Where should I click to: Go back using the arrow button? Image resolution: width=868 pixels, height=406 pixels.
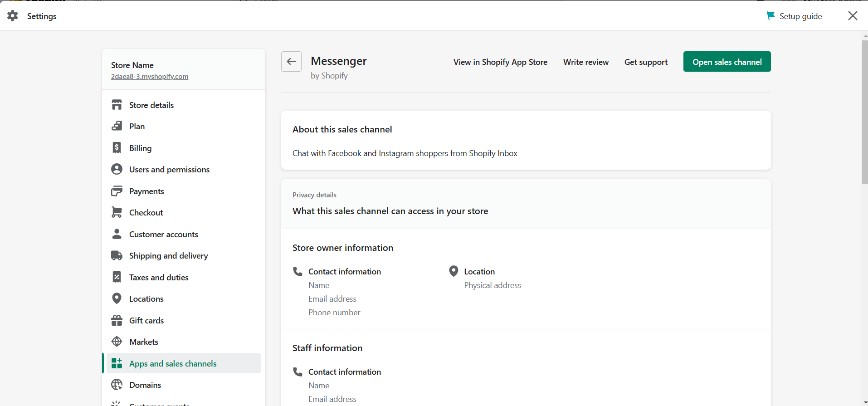(x=291, y=61)
